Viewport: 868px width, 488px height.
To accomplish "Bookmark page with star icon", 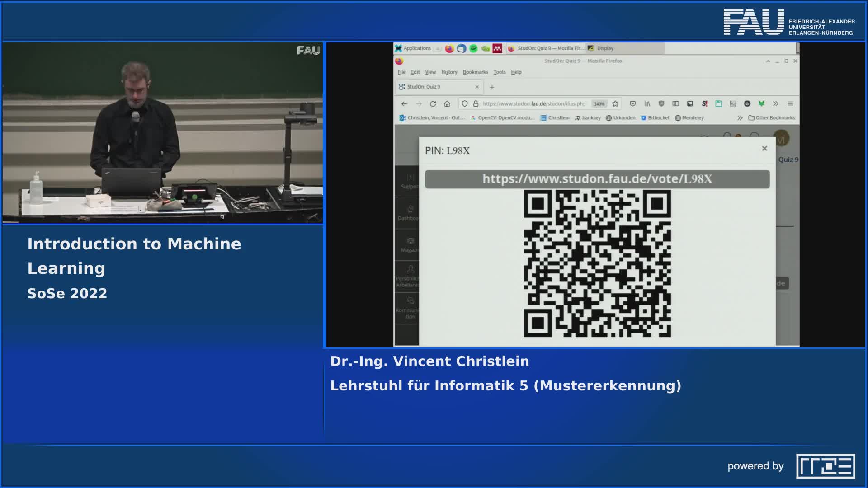I will coord(615,104).
